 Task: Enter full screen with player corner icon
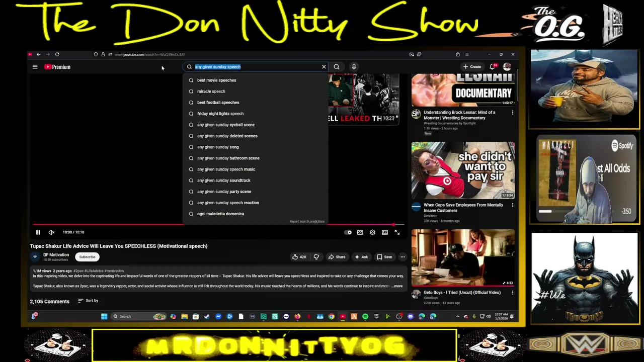pos(397,232)
